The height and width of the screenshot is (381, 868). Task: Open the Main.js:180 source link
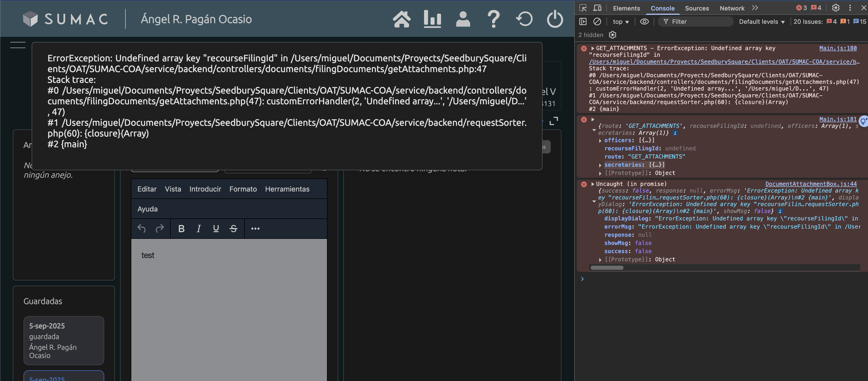(838, 48)
